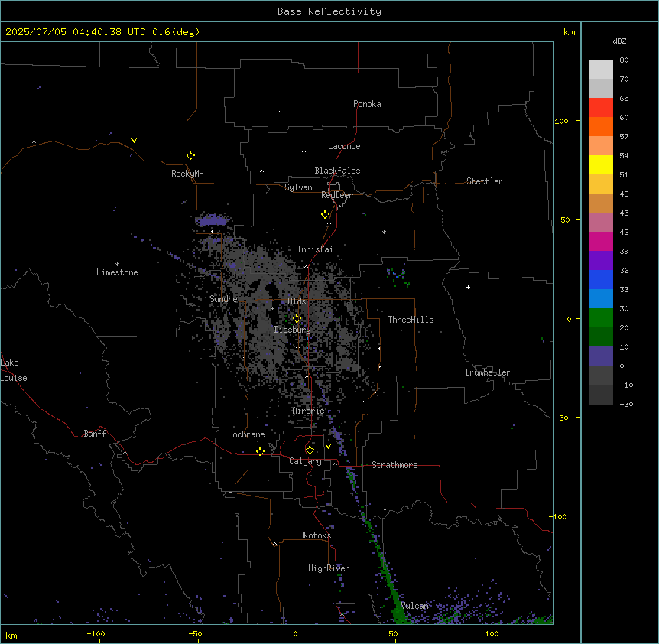Select the magenta swatch between 42 and 39
Image resolution: width=659 pixels, height=644 pixels.
[601, 241]
